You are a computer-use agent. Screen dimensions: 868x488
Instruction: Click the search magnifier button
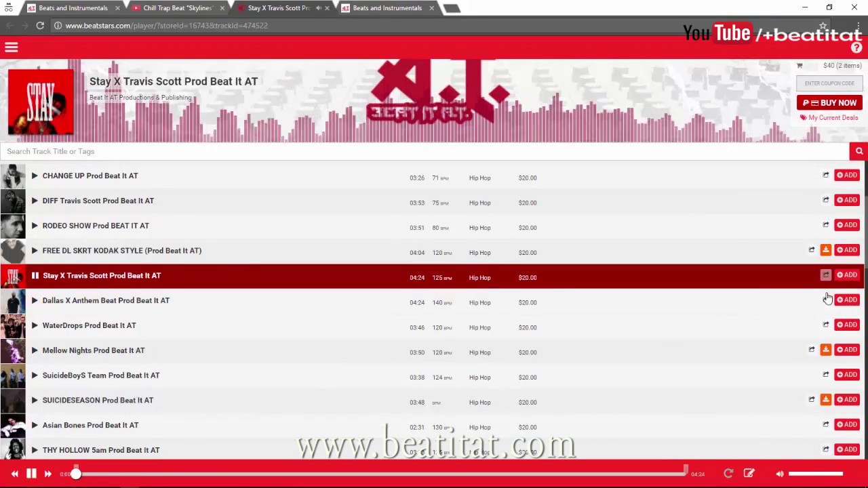coord(859,151)
